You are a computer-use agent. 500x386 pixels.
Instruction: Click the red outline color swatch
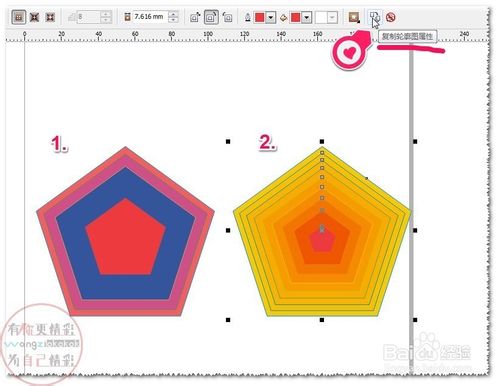(259, 17)
